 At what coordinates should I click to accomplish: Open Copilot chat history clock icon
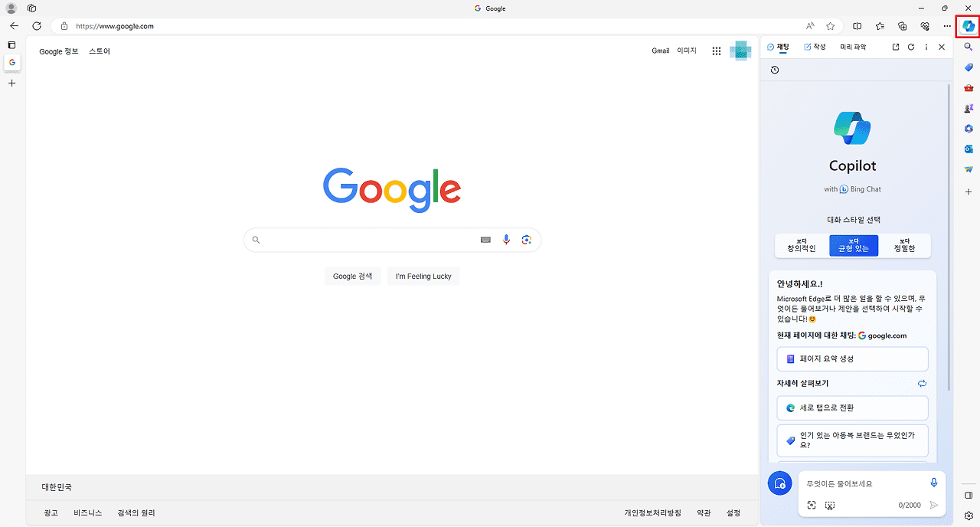(x=775, y=70)
